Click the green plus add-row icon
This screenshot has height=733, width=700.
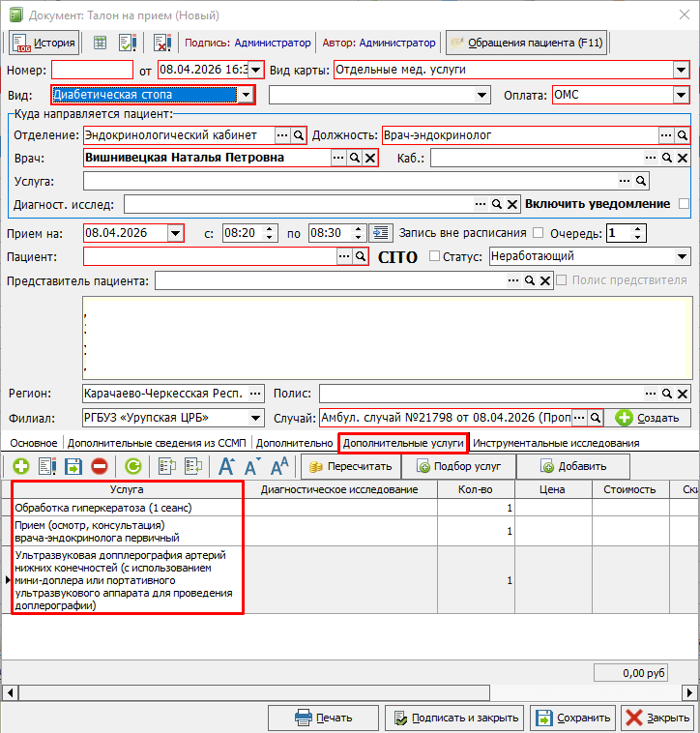(20, 466)
